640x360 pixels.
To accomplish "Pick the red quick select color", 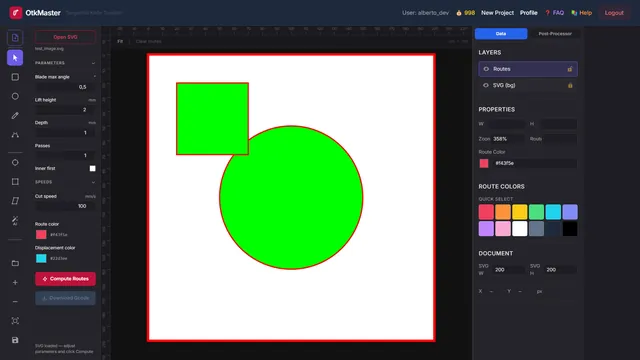I will coord(486,212).
